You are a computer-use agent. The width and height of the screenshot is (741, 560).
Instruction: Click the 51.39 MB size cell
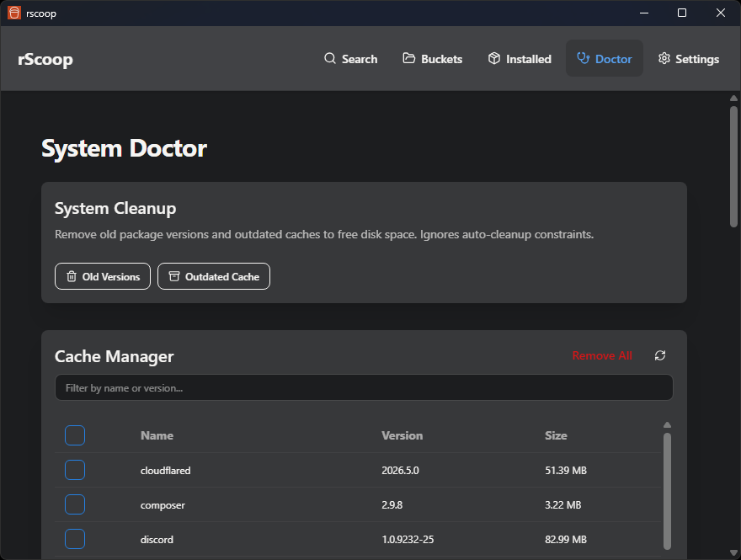click(x=566, y=471)
